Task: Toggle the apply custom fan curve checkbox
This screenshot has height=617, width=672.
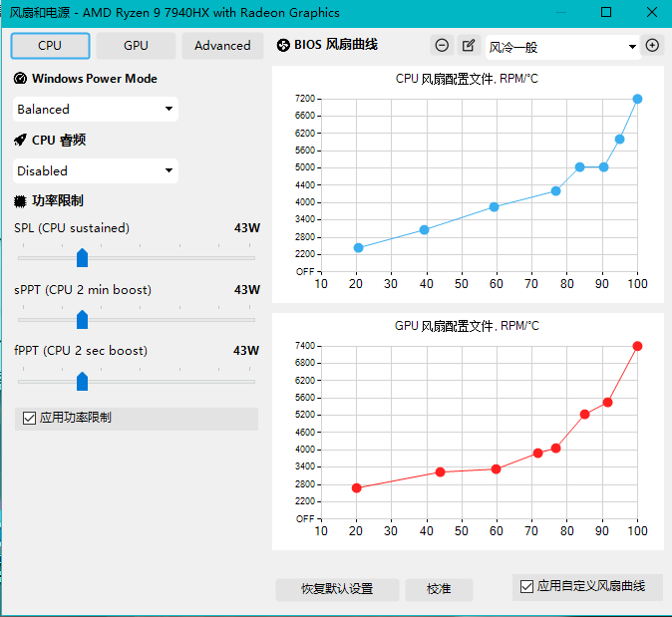Action: 526,586
